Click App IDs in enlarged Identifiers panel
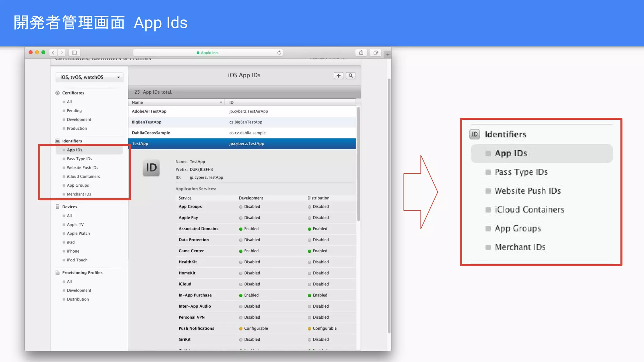The width and height of the screenshot is (644, 362). 541,153
